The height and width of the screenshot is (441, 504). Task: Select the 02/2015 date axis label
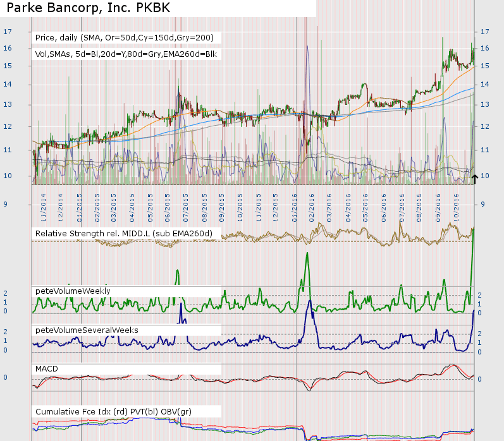click(97, 208)
